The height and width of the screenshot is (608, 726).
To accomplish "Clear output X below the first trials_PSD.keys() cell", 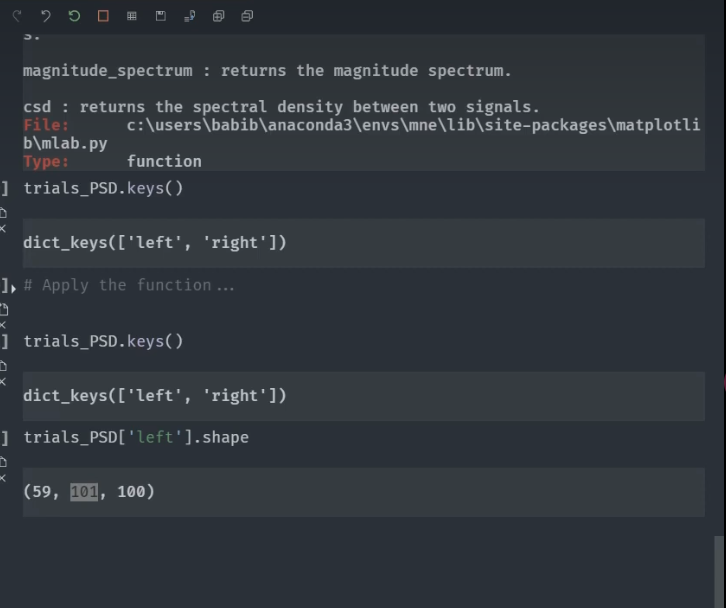I will coord(3,229).
